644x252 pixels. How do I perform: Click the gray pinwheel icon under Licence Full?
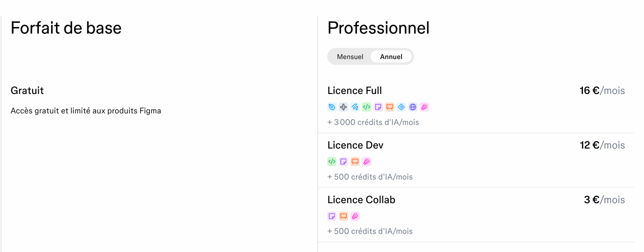343,107
